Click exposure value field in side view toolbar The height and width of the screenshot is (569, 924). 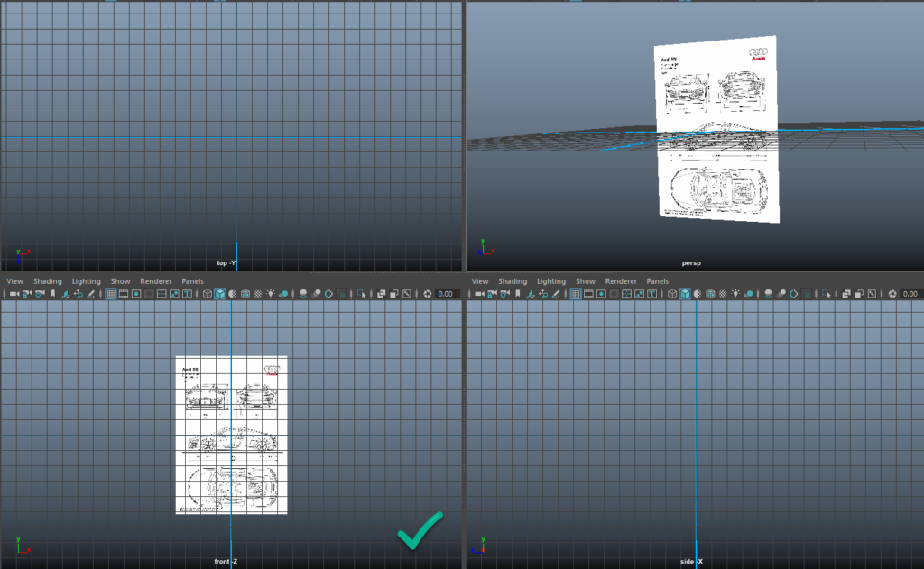[911, 294]
